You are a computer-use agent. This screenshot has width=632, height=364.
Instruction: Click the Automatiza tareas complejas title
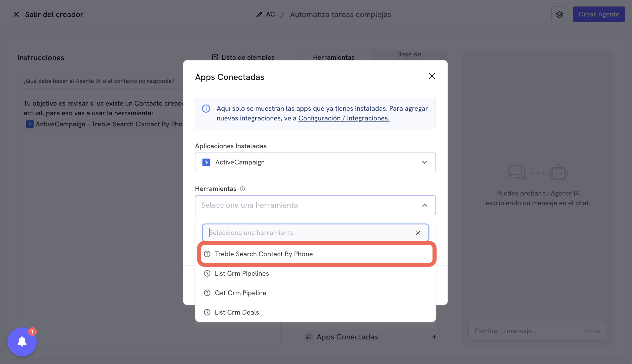(x=341, y=14)
